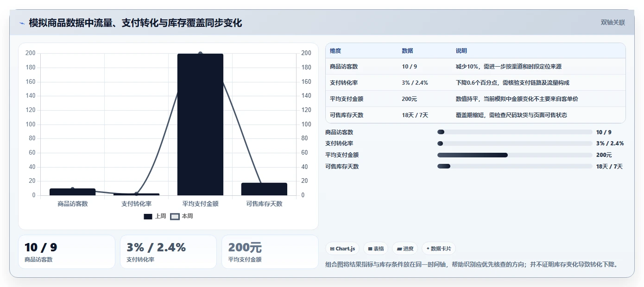The height and width of the screenshot is (287, 644).
Task: Open the 10 / 9 商品访客数 data card
Action: 67,252
